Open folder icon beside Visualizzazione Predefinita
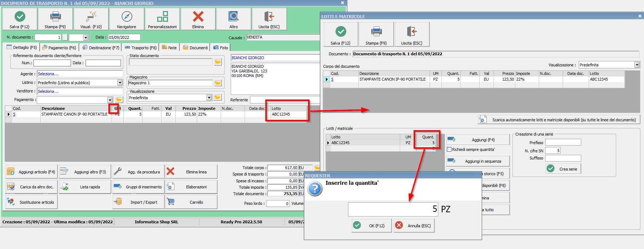Viewport: 644px width, 249px height. tap(218, 97)
